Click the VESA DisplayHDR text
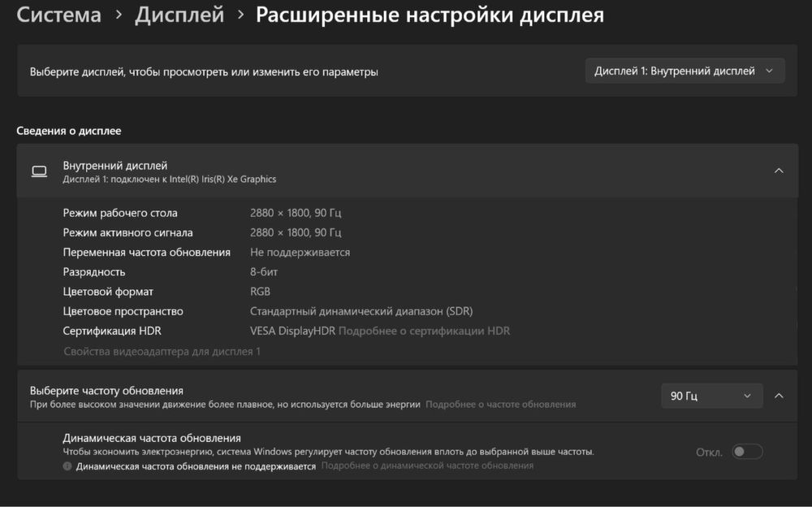The height and width of the screenshot is (507, 812). pyautogui.click(x=292, y=331)
